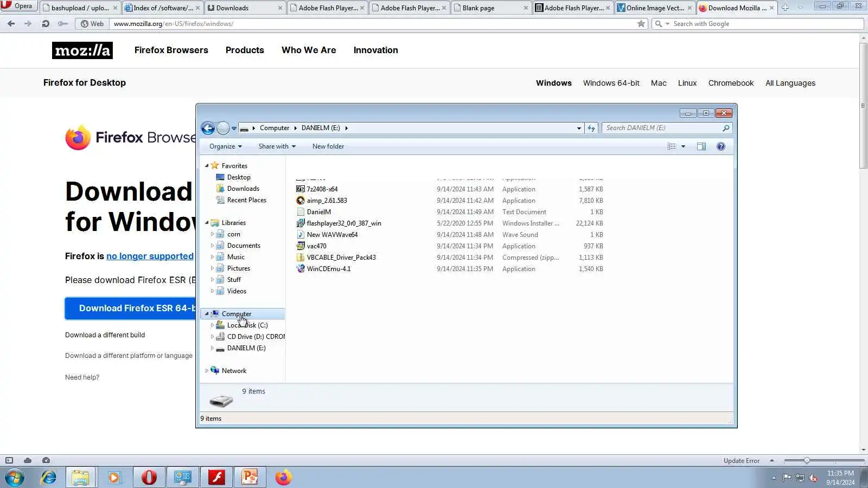Go back using Explorer's Back arrow
The image size is (868, 488).
[208, 128]
